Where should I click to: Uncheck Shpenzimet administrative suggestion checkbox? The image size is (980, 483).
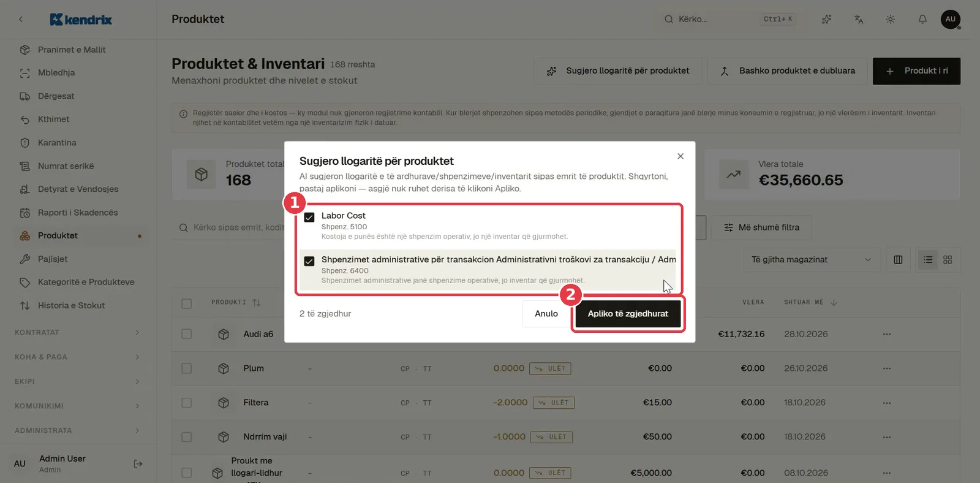309,261
